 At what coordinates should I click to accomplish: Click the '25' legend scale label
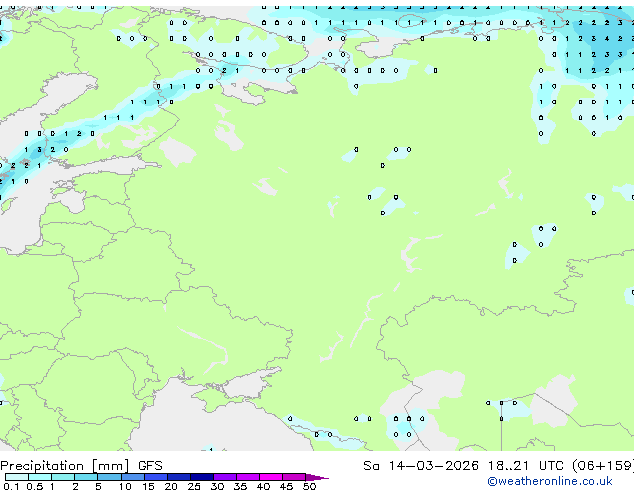point(194,486)
